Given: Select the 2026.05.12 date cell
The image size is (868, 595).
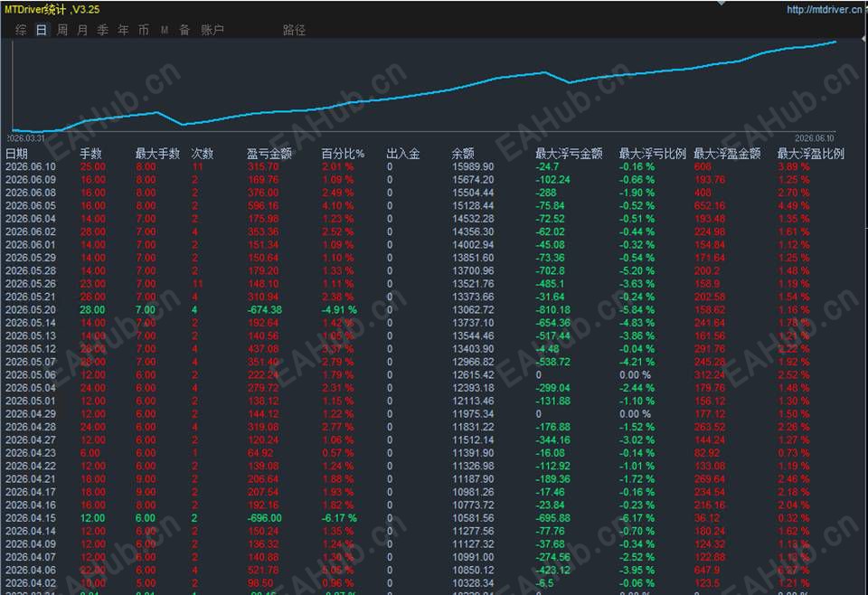Looking at the screenshot, I should pyautogui.click(x=31, y=349).
